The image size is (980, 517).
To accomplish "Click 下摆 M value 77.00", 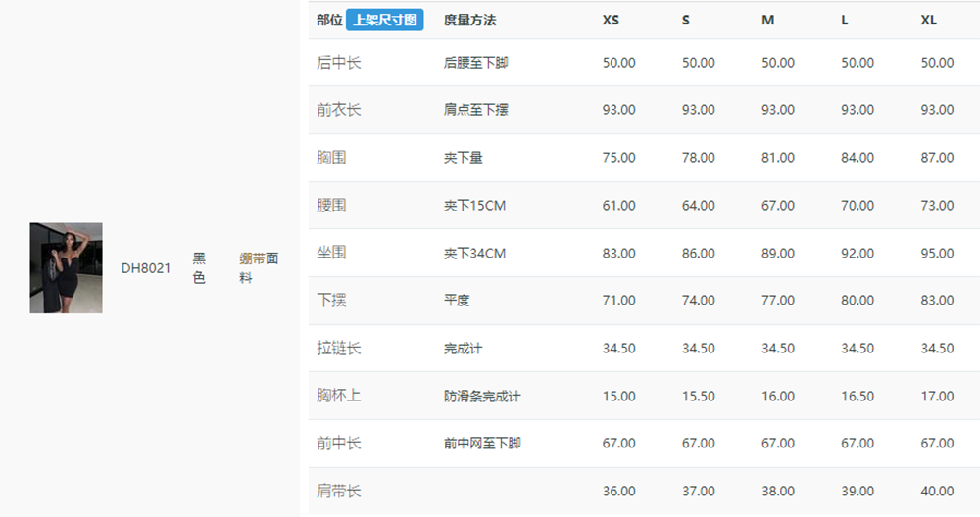I will [778, 301].
